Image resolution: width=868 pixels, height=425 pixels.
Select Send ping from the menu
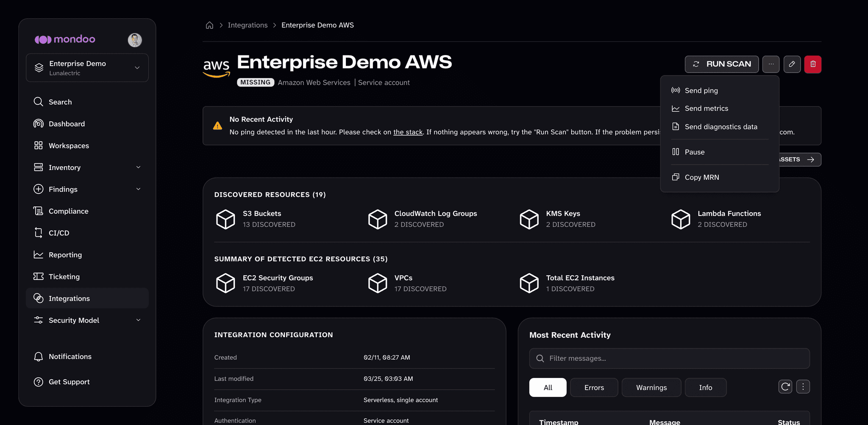pos(720,90)
